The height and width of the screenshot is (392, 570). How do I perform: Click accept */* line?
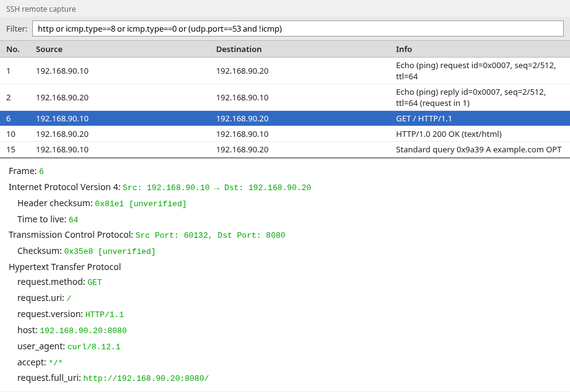40,362
